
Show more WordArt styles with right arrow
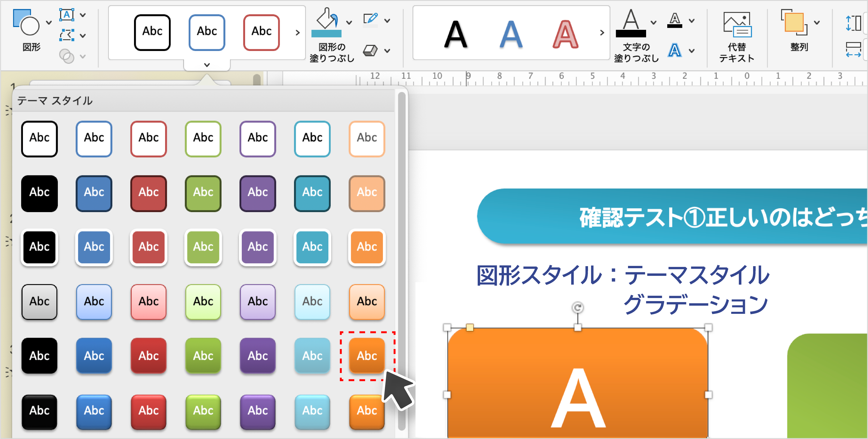click(x=602, y=33)
